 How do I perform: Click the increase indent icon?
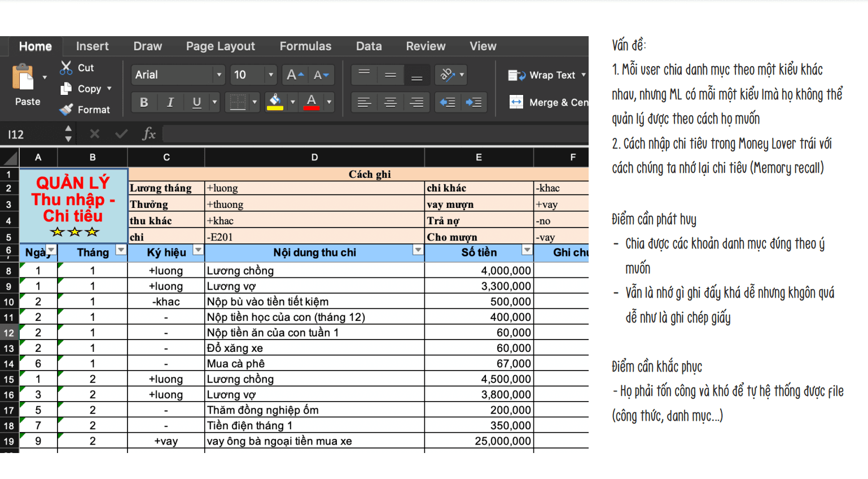coord(474,102)
